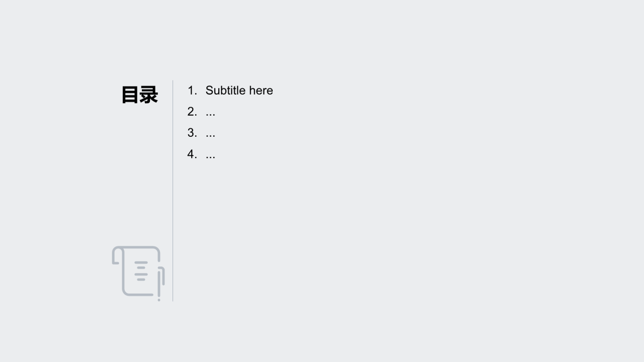Click the small dot beneath the scroll icon
This screenshot has width=644, height=362.
159,300
